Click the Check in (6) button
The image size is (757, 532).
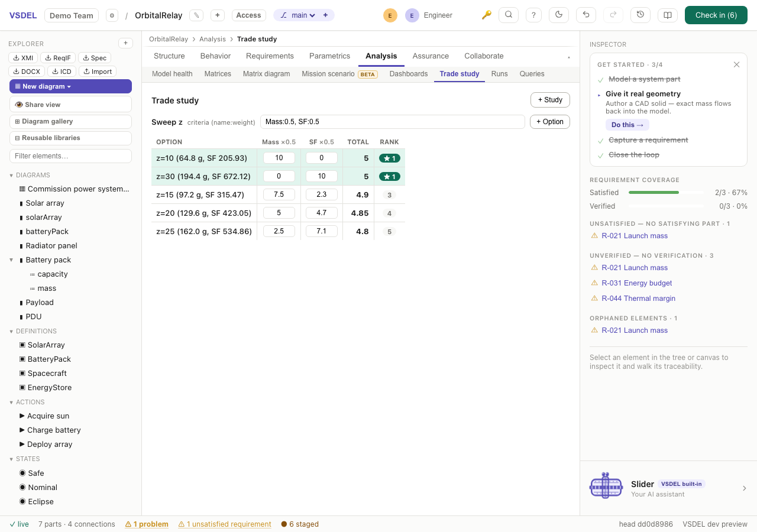point(716,15)
